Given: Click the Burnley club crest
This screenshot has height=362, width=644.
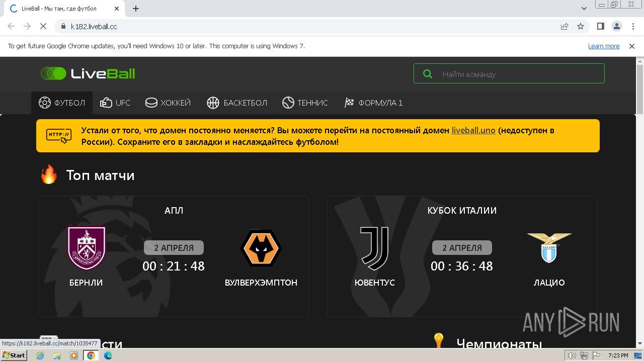Looking at the screenshot, I should [87, 248].
